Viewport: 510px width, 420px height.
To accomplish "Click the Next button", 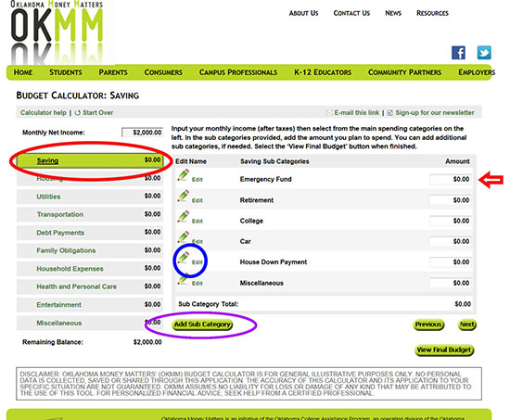I will click(x=467, y=325).
